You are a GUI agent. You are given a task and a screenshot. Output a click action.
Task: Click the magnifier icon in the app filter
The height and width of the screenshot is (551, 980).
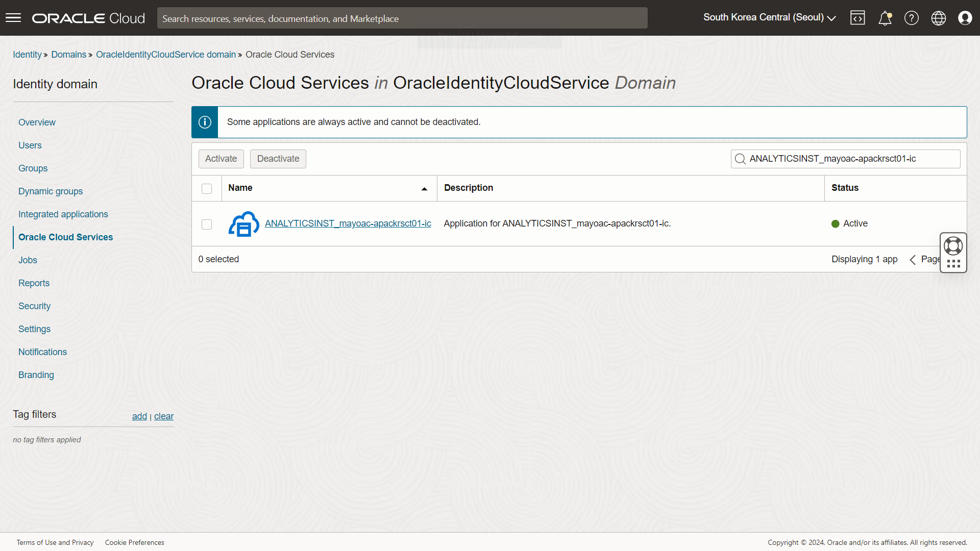click(741, 159)
